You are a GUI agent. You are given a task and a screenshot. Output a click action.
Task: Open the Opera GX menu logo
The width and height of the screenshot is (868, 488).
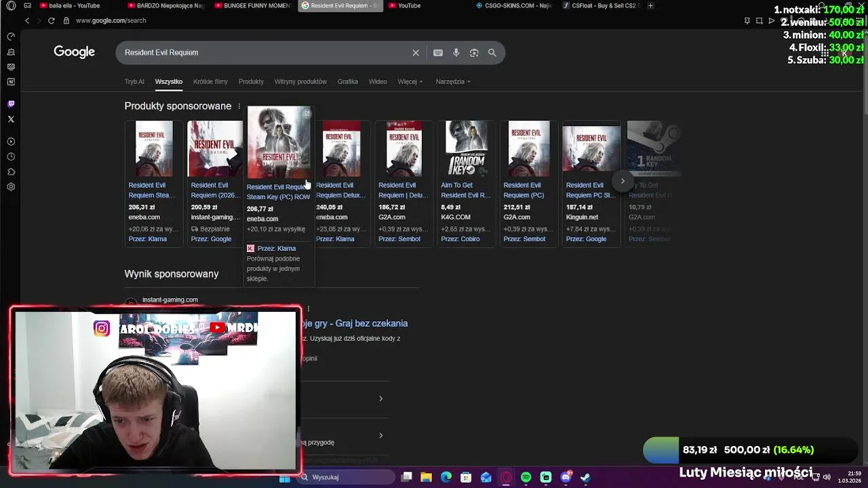(x=11, y=5)
